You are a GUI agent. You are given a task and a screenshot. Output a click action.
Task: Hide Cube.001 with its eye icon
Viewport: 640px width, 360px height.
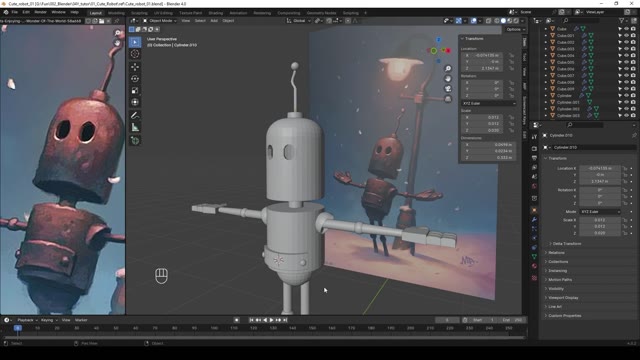(626, 36)
